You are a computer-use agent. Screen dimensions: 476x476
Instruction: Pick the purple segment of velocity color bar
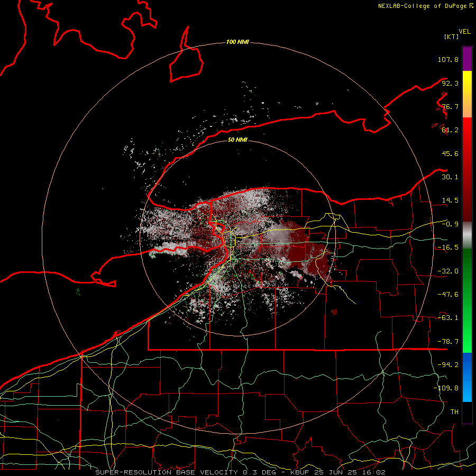(467, 59)
